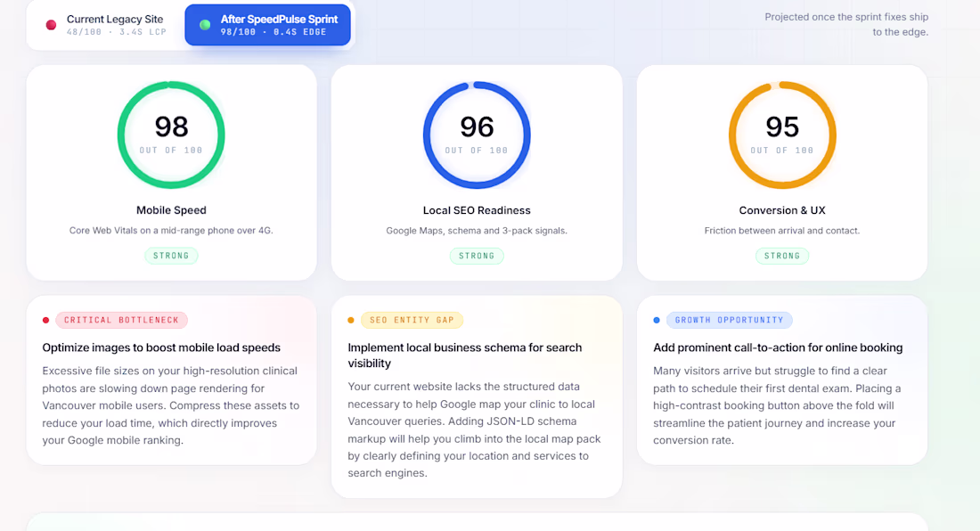Image resolution: width=980 pixels, height=531 pixels.
Task: Open the Add prominent call-to-action heading
Action: (778, 348)
